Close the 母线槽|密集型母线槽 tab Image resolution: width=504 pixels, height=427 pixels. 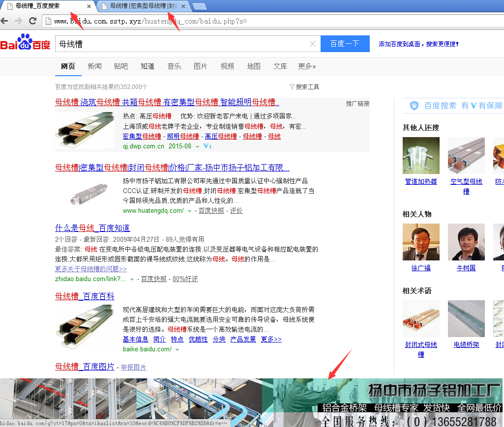183,6
